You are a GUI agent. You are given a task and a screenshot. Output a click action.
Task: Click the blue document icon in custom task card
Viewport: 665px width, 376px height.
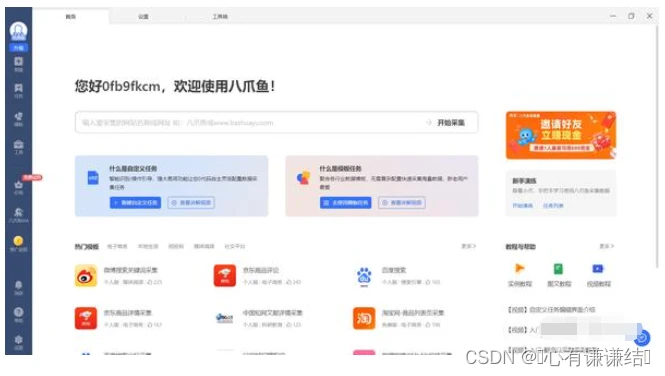(x=93, y=178)
